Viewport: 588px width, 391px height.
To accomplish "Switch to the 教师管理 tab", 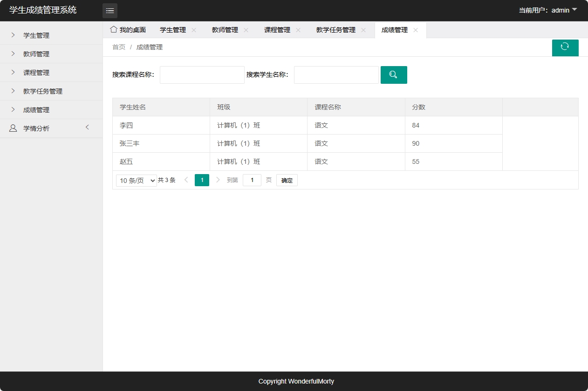I will tap(225, 29).
